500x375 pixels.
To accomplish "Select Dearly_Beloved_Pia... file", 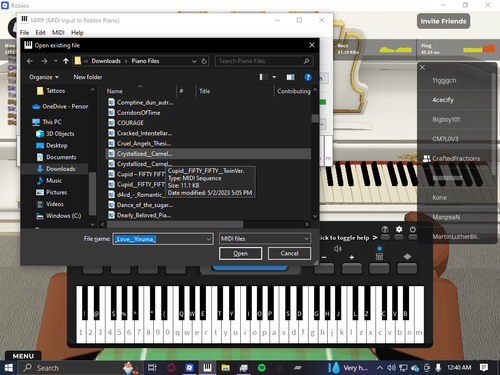I will point(140,215).
